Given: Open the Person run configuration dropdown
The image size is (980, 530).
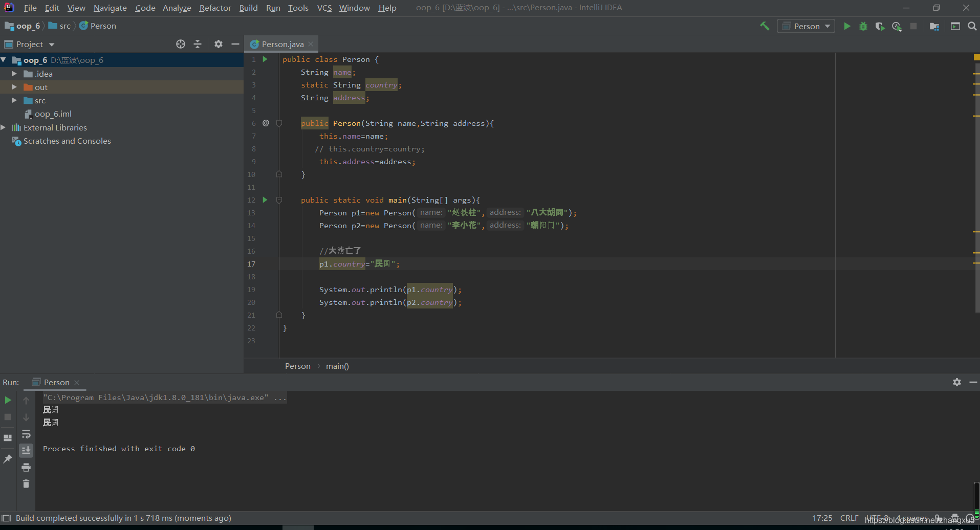Looking at the screenshot, I should click(806, 26).
